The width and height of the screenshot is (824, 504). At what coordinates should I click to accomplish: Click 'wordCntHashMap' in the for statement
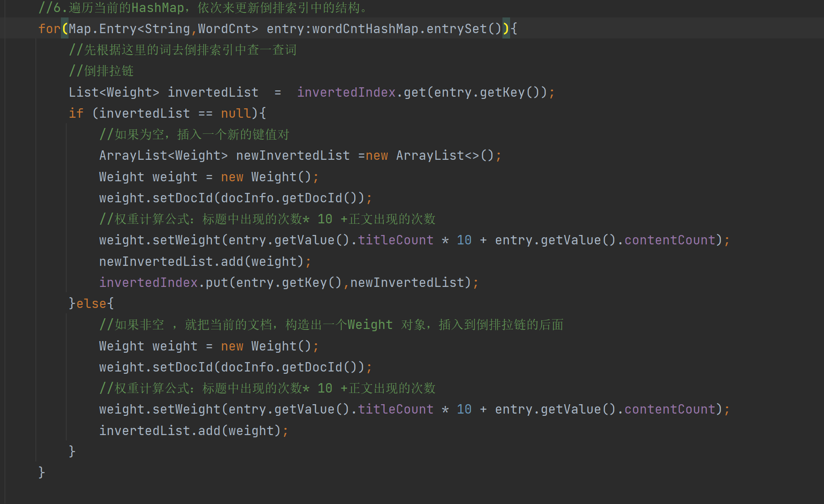(x=365, y=29)
